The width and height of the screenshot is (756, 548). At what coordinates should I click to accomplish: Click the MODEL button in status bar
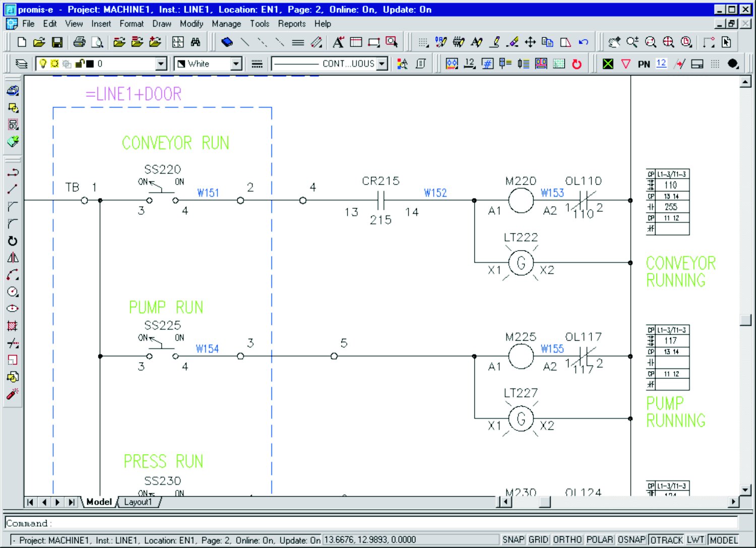(723, 540)
